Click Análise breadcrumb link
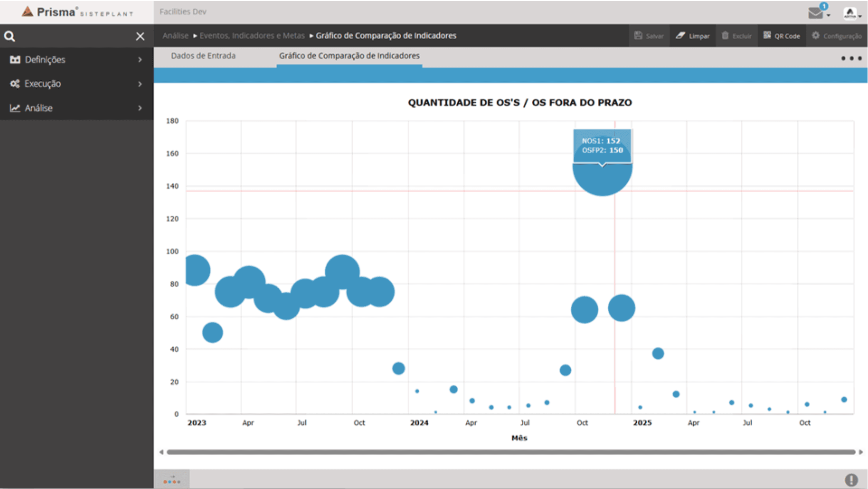Screen dimensions: 868x489 [175, 36]
